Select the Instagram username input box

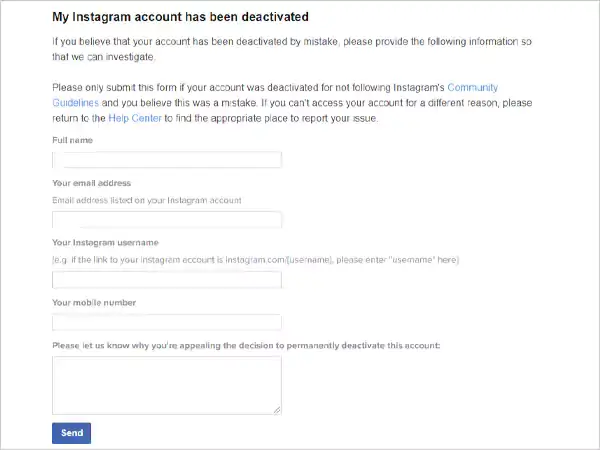pyautogui.click(x=167, y=280)
